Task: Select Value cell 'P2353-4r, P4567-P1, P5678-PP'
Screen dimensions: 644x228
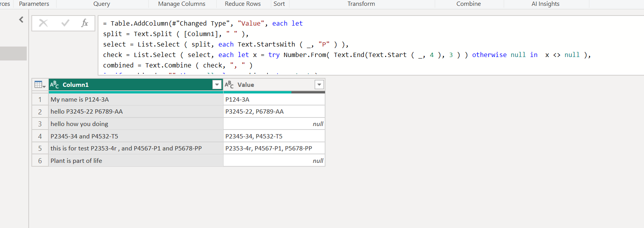Action: (274, 149)
